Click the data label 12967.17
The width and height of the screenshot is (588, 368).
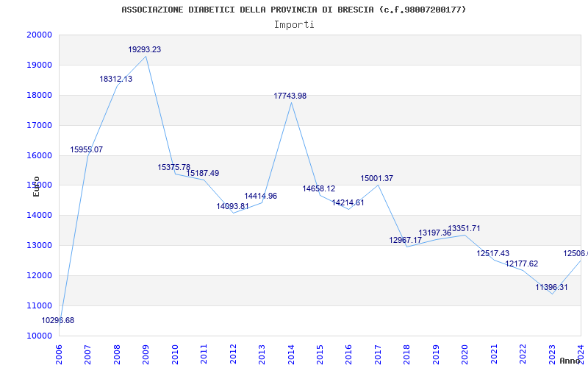(x=406, y=240)
